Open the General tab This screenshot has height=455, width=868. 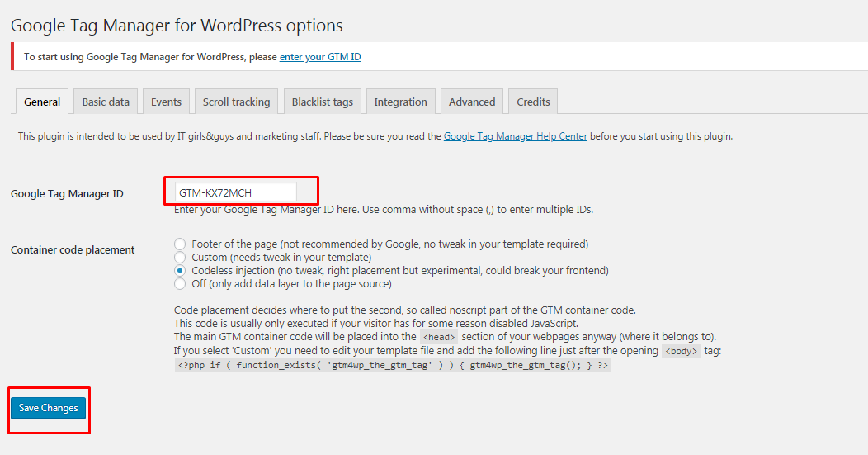42,102
